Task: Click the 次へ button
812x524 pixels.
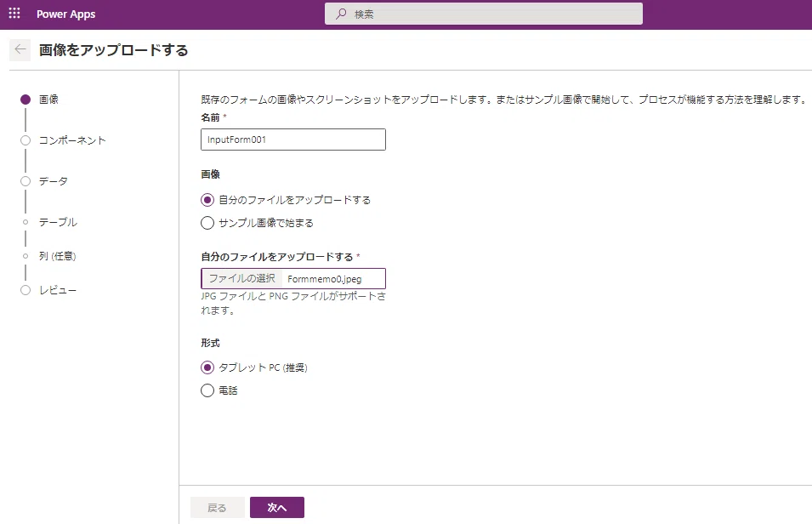Action: tap(277, 508)
